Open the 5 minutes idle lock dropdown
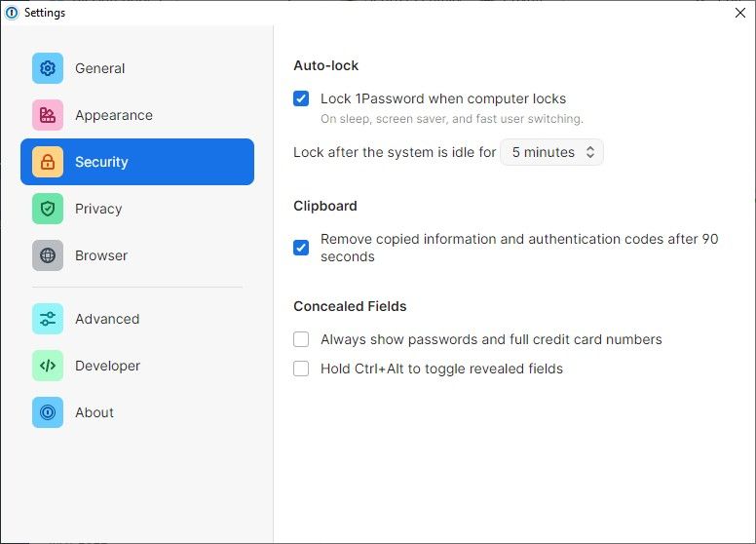This screenshot has height=544, width=756. 551,152
